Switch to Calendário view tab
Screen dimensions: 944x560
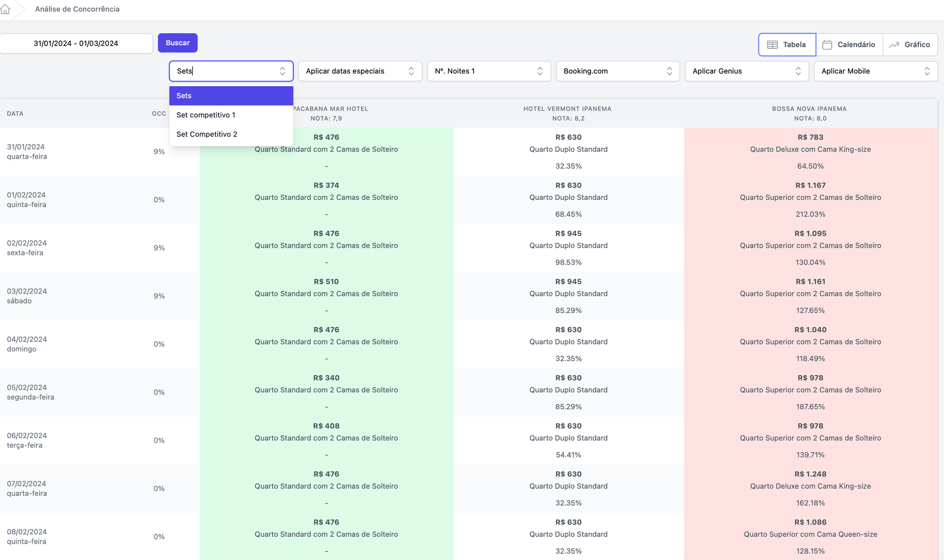(x=849, y=45)
